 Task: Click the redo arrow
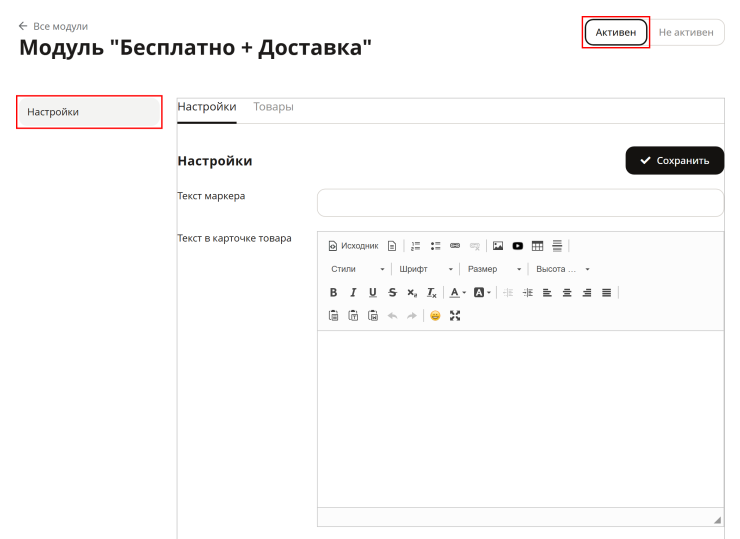tap(412, 316)
